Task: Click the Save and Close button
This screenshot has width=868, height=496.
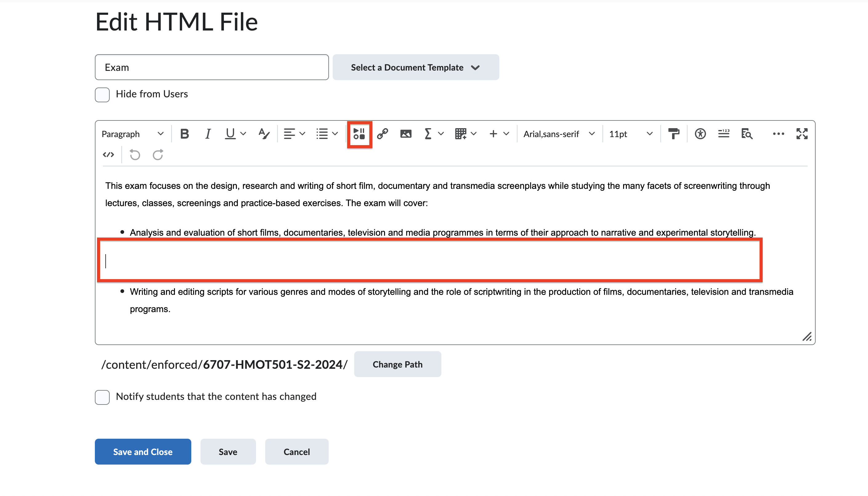Action: (x=143, y=451)
